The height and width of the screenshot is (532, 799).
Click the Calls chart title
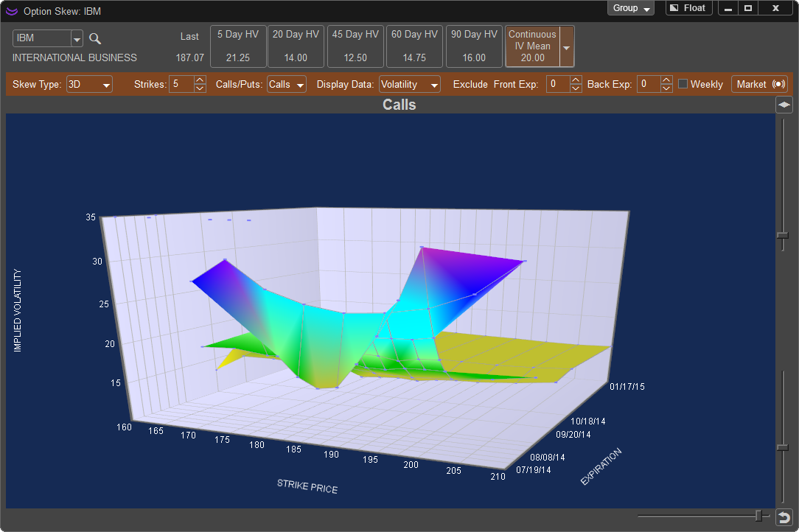[x=399, y=105]
